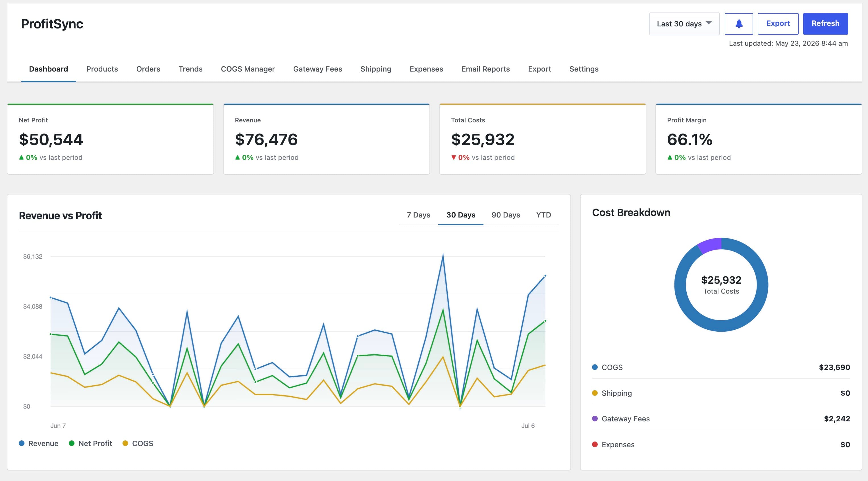
Task: Select the 7 Days chart range
Action: [x=418, y=215]
